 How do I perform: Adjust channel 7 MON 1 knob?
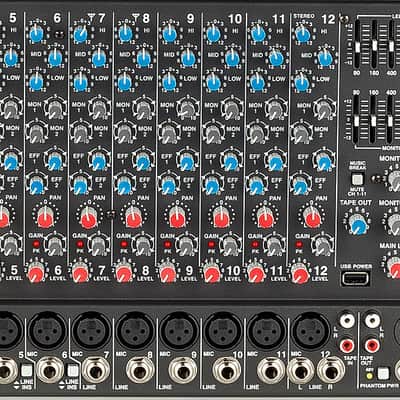click(99, 108)
